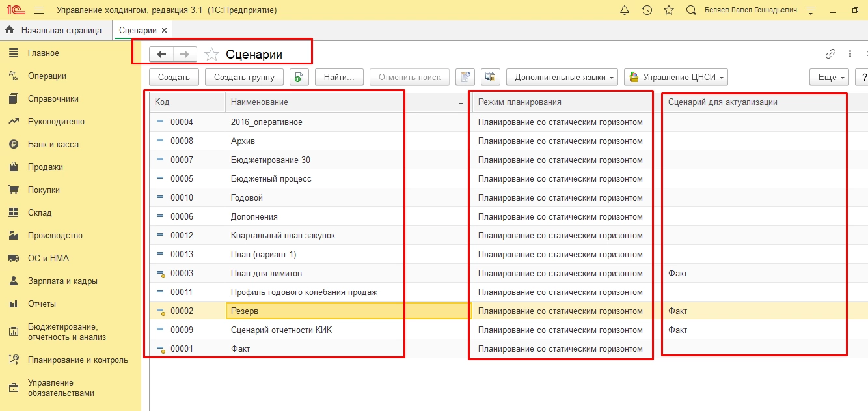
Task: Copy link via chain icon
Action: click(x=830, y=54)
